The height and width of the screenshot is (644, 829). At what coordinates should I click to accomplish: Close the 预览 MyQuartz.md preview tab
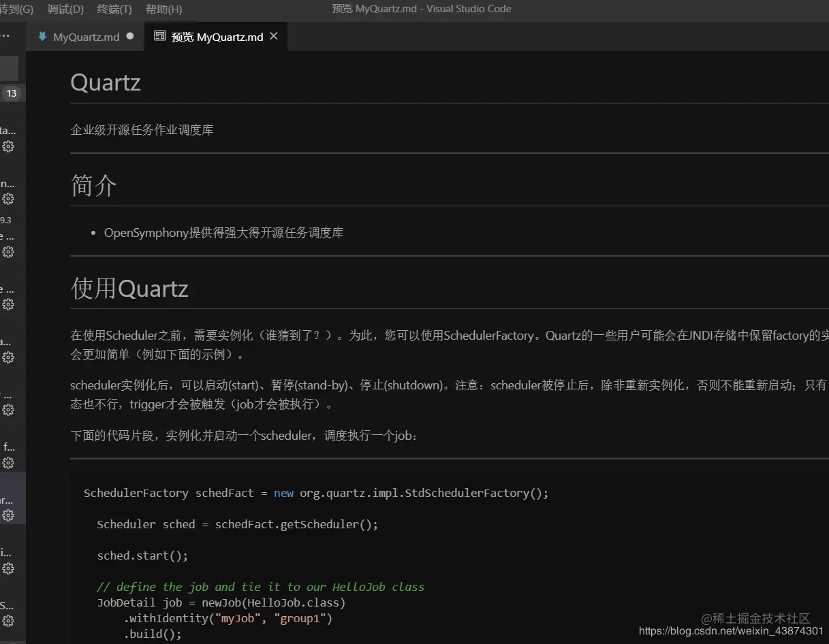click(x=274, y=36)
